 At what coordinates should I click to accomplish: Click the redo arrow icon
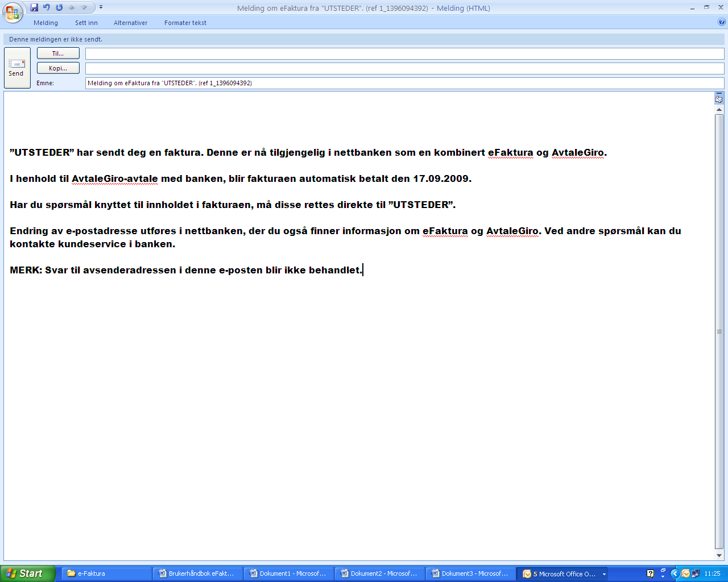click(x=59, y=7)
